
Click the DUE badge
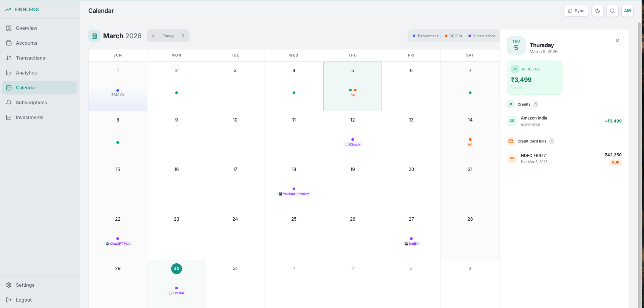click(616, 162)
